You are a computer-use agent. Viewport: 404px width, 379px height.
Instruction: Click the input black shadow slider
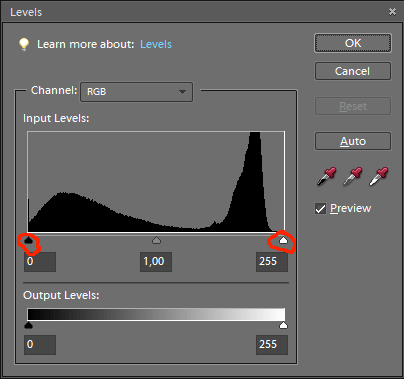(x=29, y=240)
